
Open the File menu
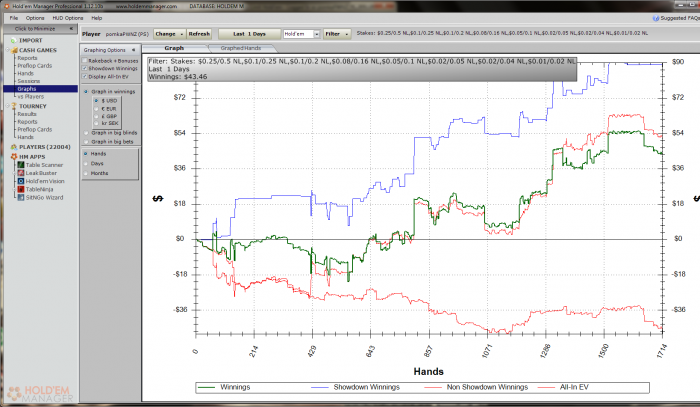(x=14, y=18)
